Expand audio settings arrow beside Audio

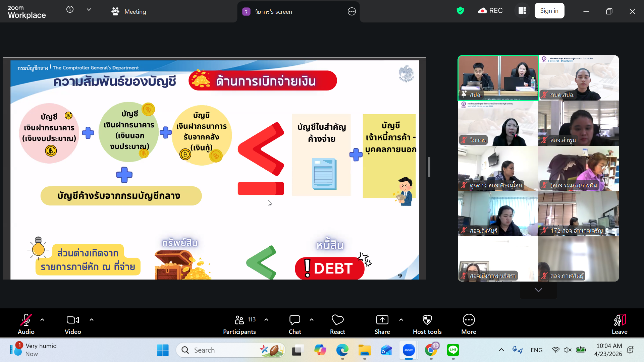[42, 320]
